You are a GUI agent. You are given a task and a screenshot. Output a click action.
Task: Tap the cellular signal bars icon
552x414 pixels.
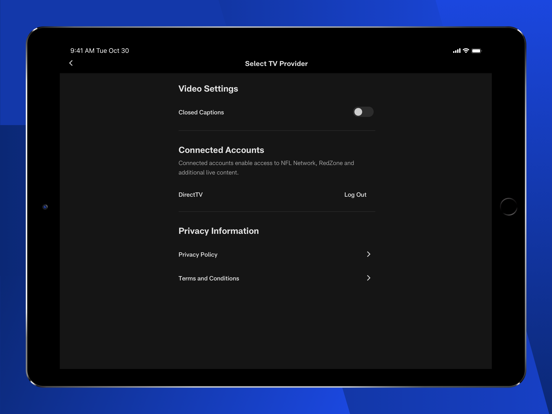[x=457, y=51]
